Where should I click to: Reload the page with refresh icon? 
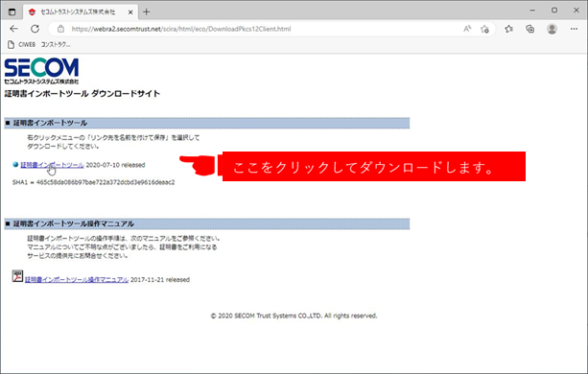click(x=35, y=29)
